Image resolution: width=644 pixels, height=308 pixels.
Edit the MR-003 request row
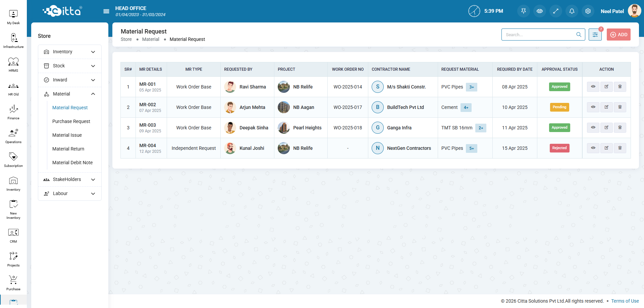(606, 128)
